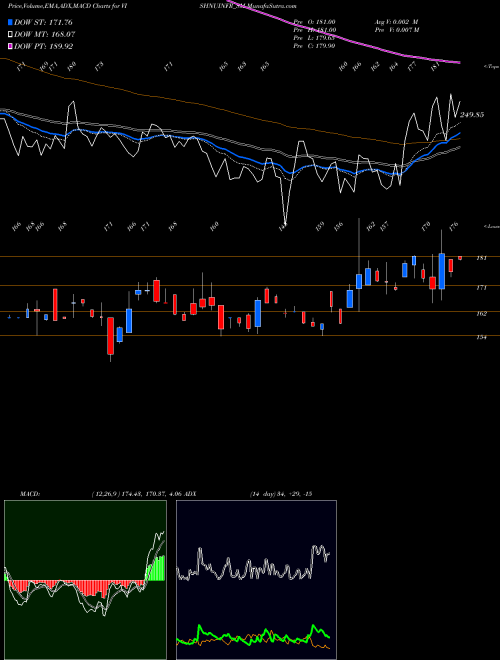Click the 'MACD:' indicator label
This screenshot has width=500, height=660.
click(x=29, y=494)
